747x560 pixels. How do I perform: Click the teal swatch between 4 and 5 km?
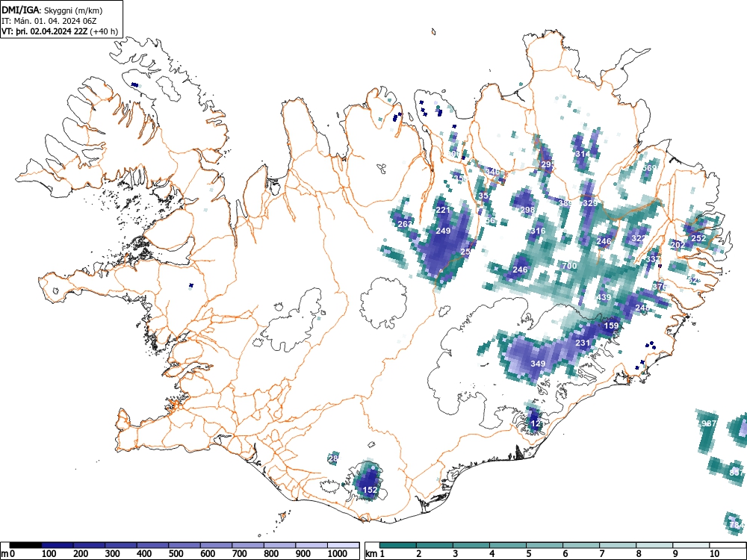click(507, 545)
